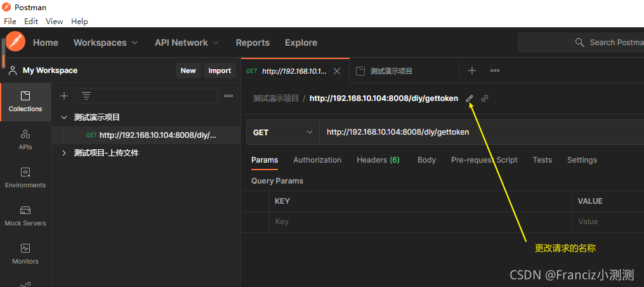Switch to the Authorization tab
644x287 pixels.
point(317,160)
